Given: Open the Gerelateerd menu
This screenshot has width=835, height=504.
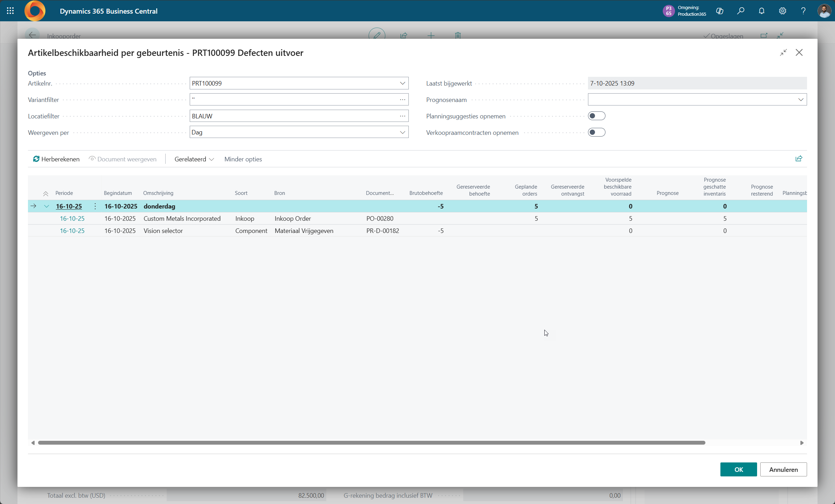Looking at the screenshot, I should click(x=194, y=159).
